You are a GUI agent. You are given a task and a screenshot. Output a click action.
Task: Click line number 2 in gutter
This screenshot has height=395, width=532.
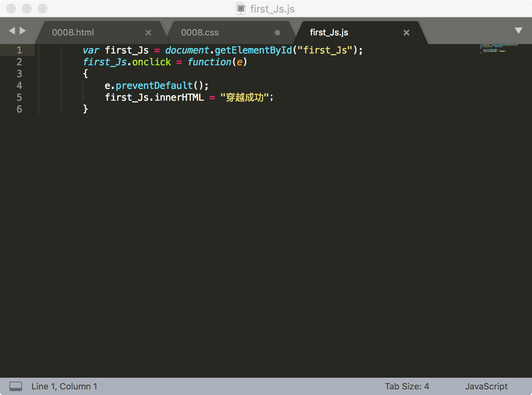(19, 62)
